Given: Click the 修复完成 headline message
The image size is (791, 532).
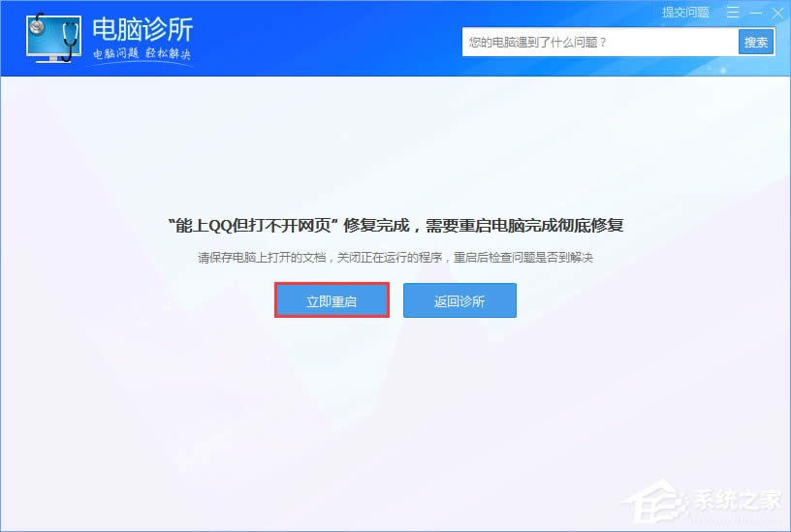Looking at the screenshot, I should (x=396, y=225).
